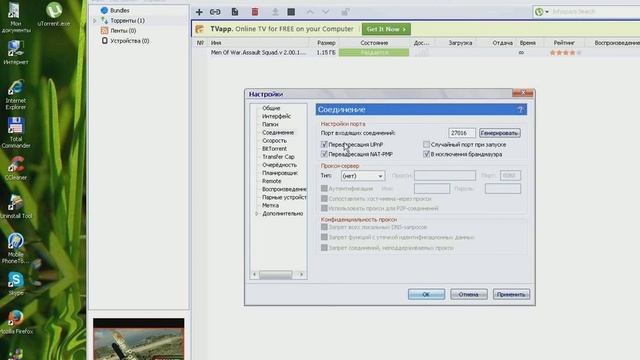Expand the Дополнительно settings tree node
The height and width of the screenshot is (360, 640).
click(x=257, y=213)
